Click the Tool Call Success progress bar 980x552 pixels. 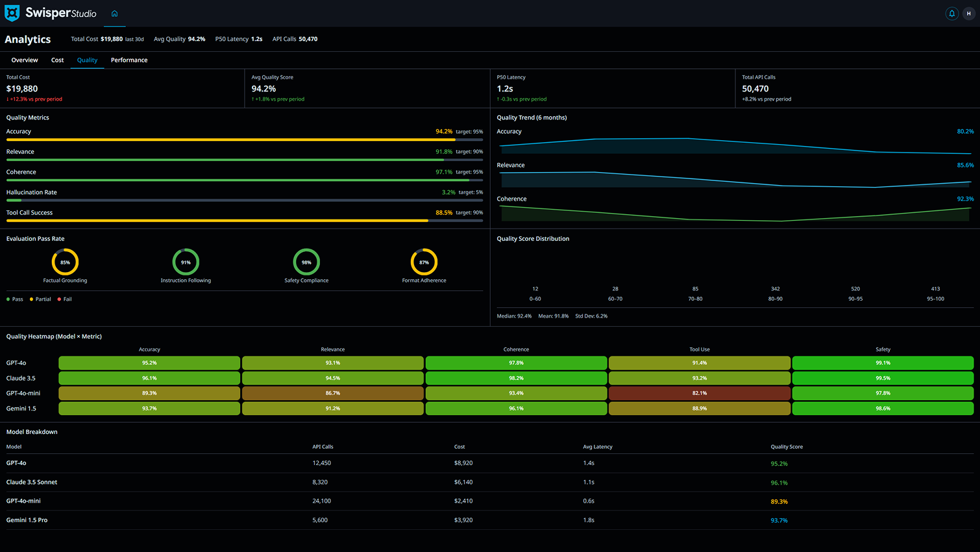(244, 221)
